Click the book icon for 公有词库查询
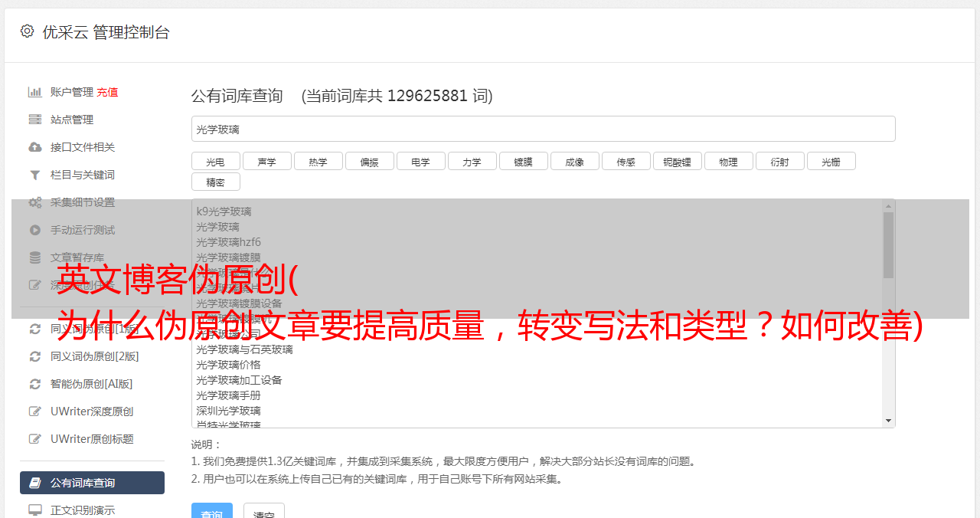This screenshot has height=518, width=980. pos(35,483)
